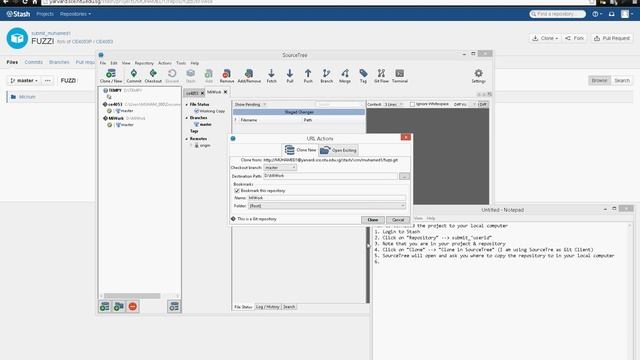Image resolution: width=640 pixels, height=360 pixels.
Task: Open the Context 3 Lines dropdown
Action: pyautogui.click(x=393, y=104)
